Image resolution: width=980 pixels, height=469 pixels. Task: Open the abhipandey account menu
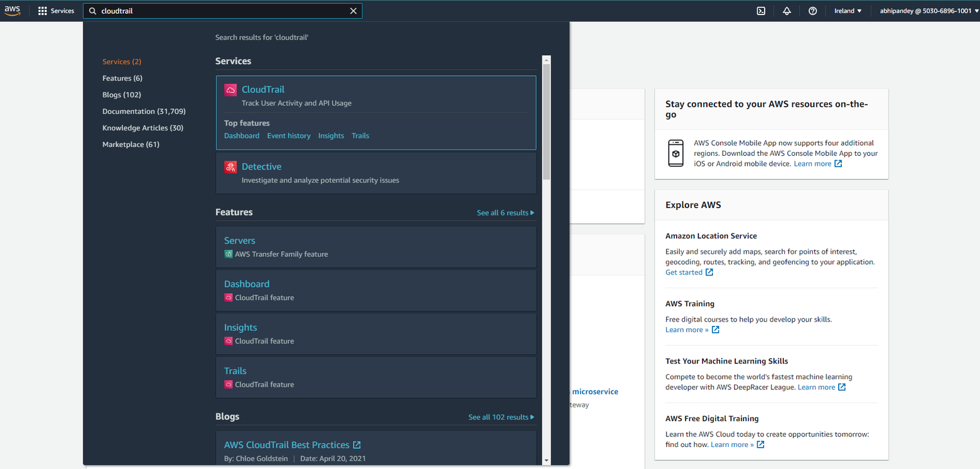coord(926,11)
